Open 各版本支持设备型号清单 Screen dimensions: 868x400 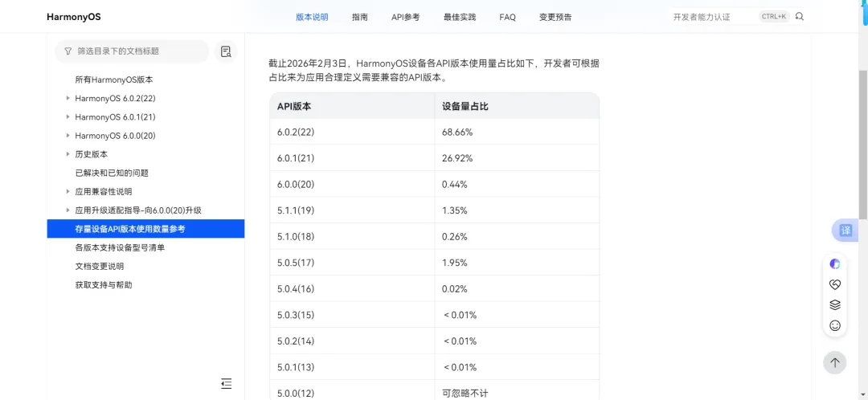[x=120, y=248]
